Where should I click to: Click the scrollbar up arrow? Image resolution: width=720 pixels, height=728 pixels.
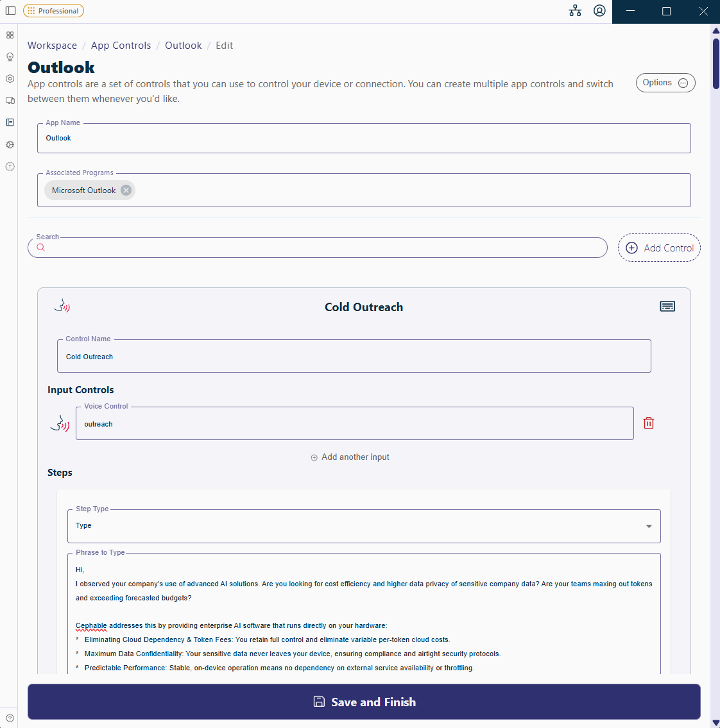[x=716, y=31]
